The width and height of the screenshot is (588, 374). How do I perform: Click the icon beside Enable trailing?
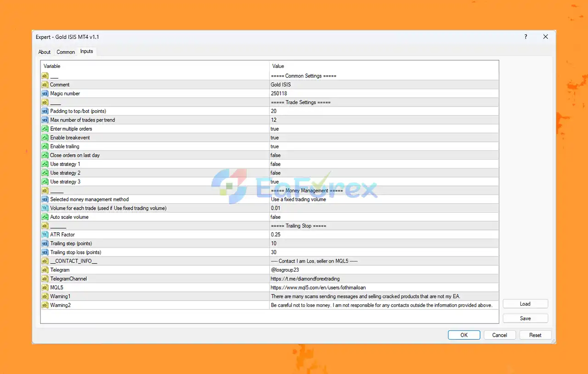coord(45,146)
